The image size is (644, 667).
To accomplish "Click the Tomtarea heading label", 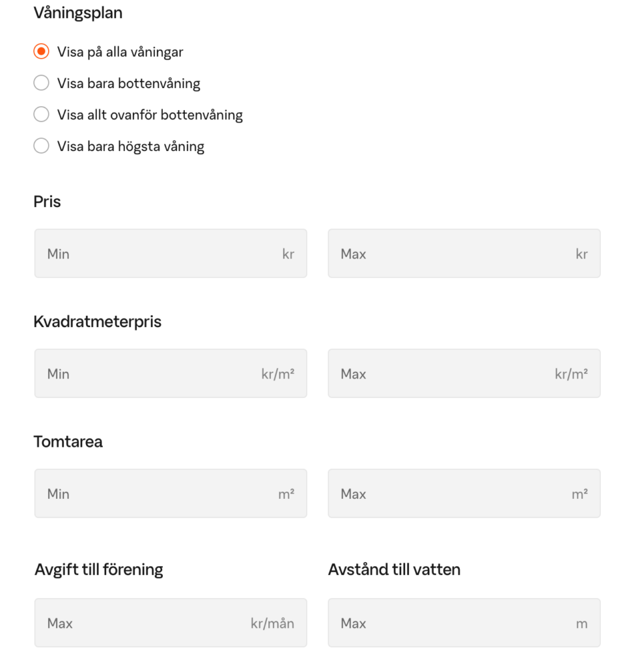I will pos(68,442).
